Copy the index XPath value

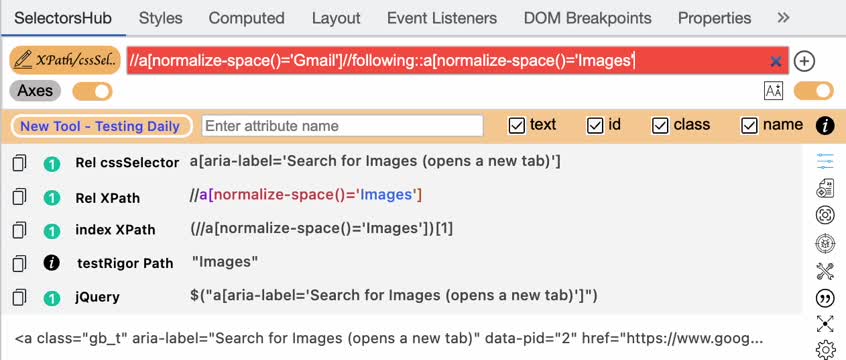[19, 230]
